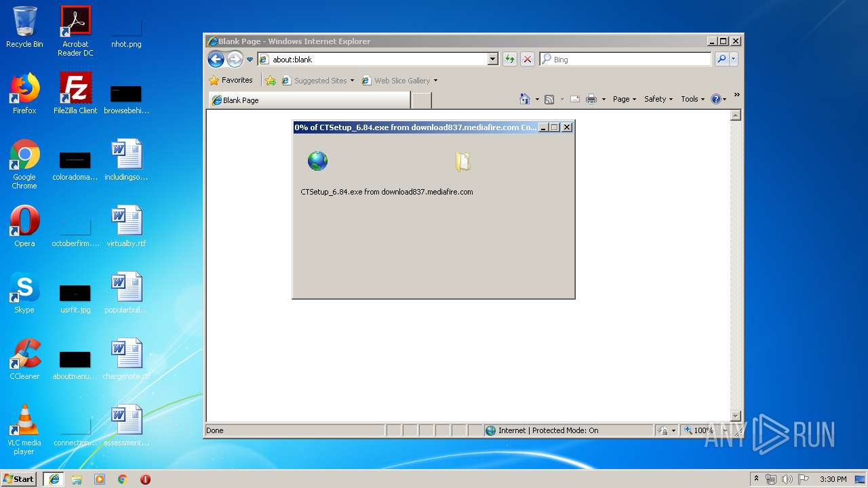Expand the Print dropdown arrow
Screen dimensions: 868x488
coord(603,100)
